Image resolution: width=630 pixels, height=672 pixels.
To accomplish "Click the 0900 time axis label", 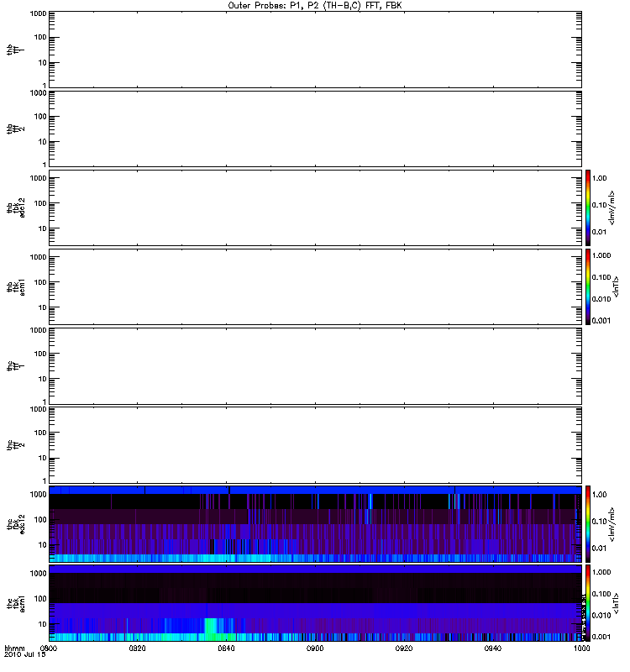I will (x=315, y=648).
